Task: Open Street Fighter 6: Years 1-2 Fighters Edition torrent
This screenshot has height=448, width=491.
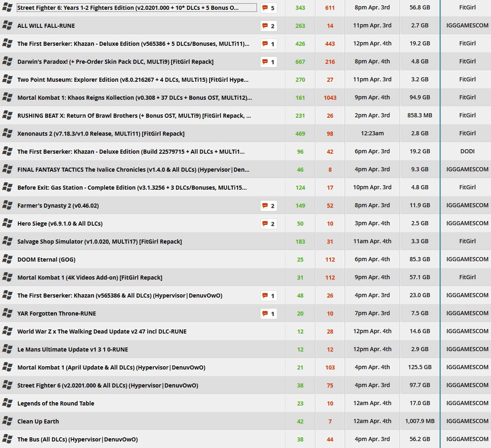Action: (x=128, y=8)
